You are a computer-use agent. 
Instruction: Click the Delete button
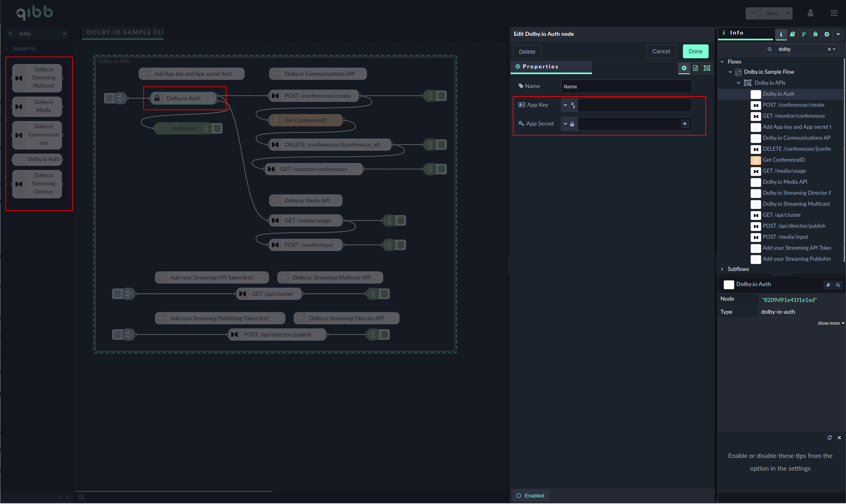(527, 52)
